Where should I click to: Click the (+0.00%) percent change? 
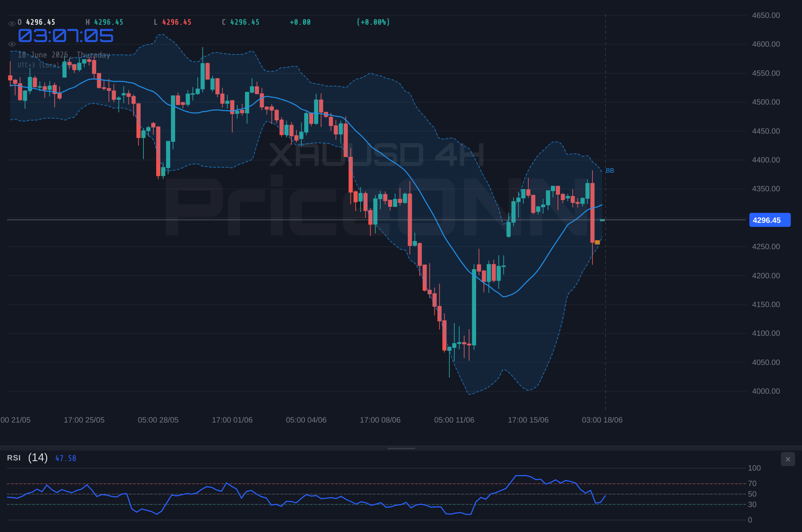[373, 22]
